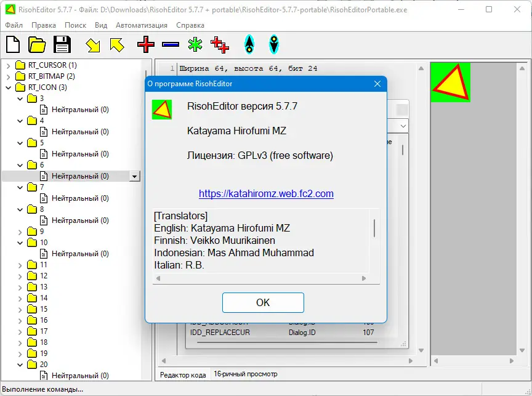The image size is (532, 396).
Task: Open the Вид menu
Action: (x=101, y=25)
